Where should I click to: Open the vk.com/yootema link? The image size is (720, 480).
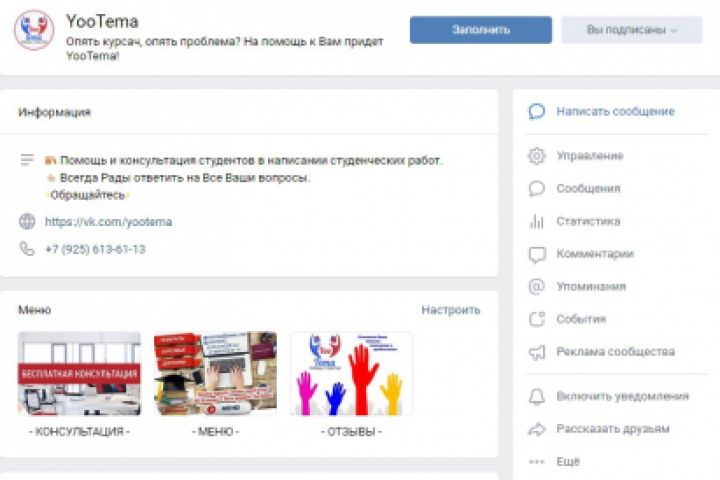click(108, 222)
